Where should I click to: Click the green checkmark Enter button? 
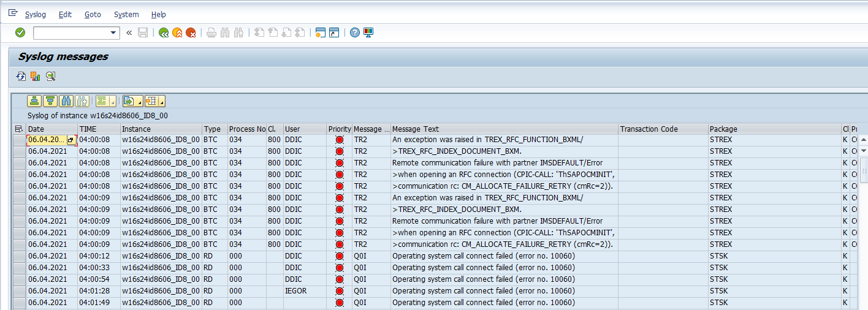click(20, 32)
